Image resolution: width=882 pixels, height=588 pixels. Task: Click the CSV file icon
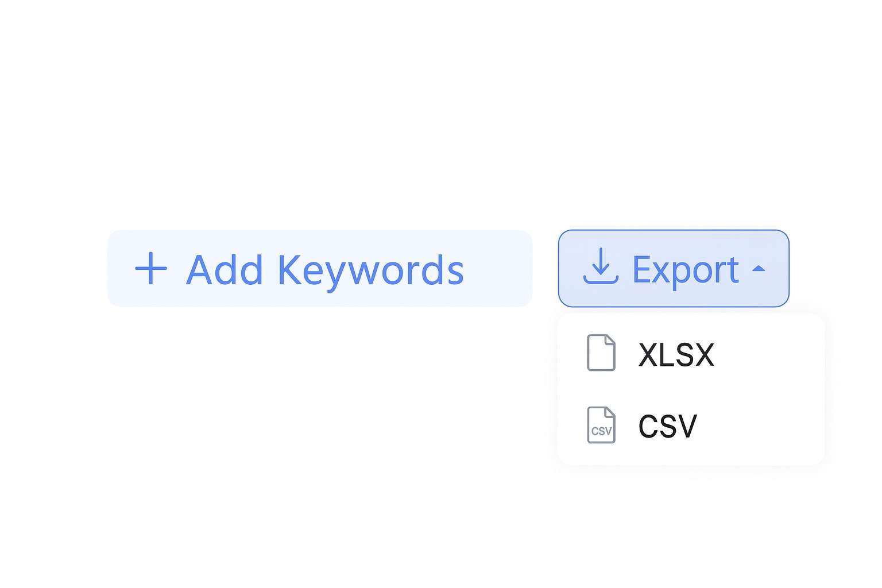point(601,425)
